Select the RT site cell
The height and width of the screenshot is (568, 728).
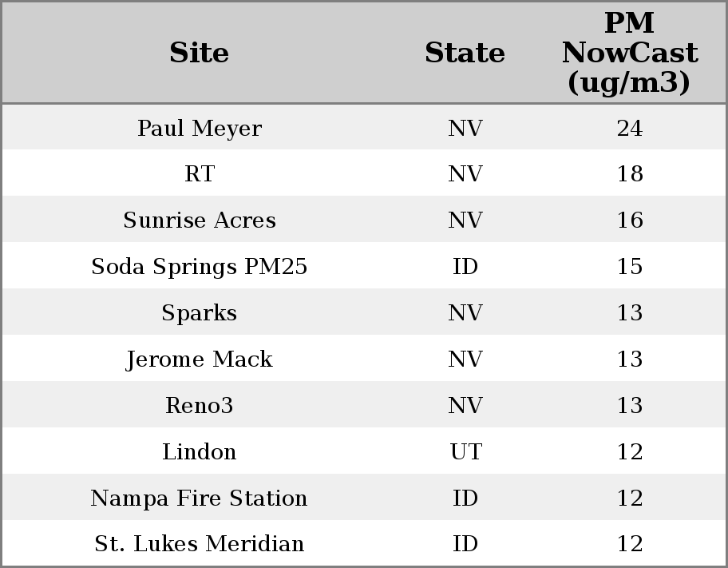(x=200, y=174)
